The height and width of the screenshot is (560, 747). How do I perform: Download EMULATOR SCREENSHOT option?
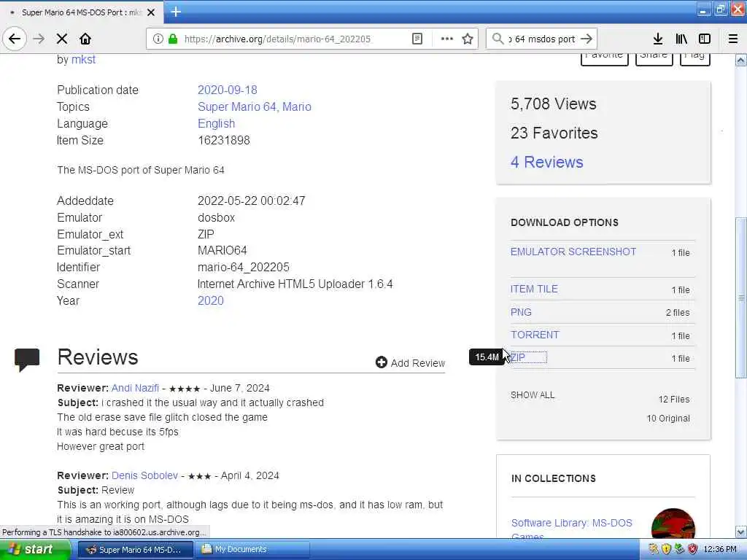(x=573, y=252)
